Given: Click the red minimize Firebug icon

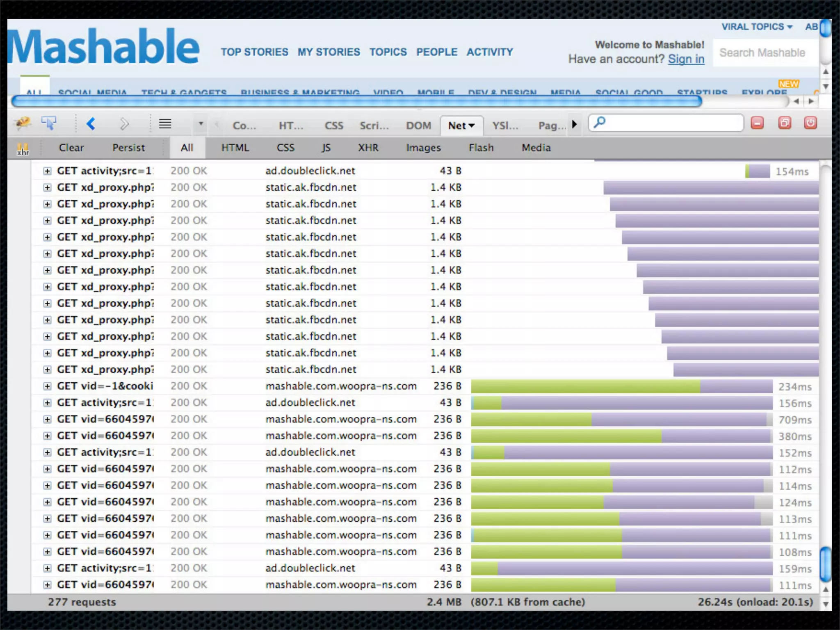Looking at the screenshot, I should point(757,123).
